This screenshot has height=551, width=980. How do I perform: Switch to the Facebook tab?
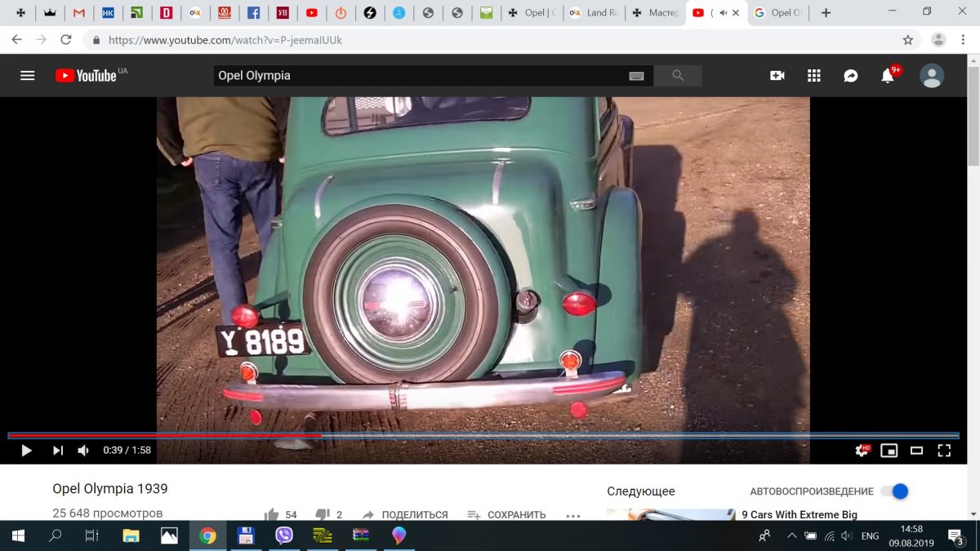[253, 12]
